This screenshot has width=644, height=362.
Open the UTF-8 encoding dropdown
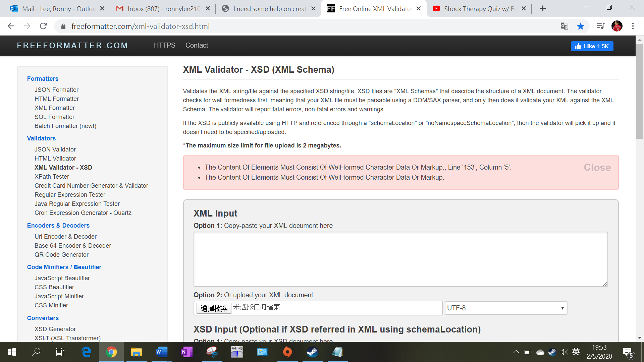[506, 308]
